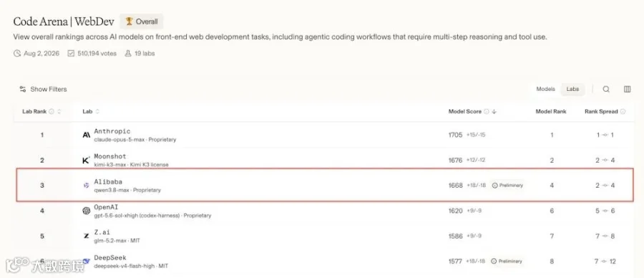Click the OpenAI logo icon
The image size is (644, 278).
(87, 211)
